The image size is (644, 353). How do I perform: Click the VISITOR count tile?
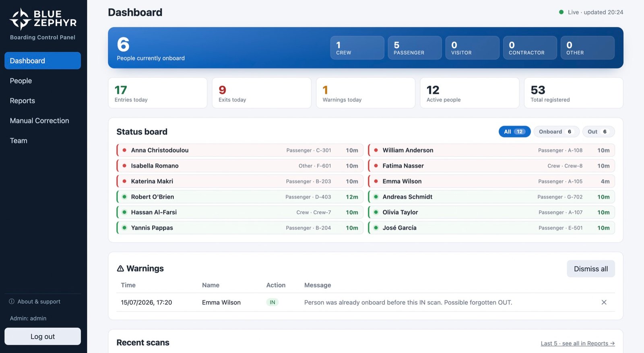click(472, 48)
